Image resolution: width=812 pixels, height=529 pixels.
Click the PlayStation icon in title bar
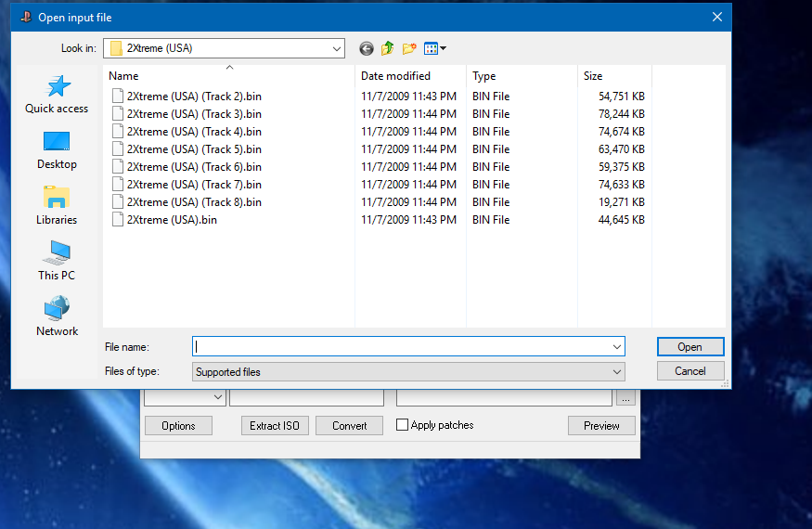click(26, 17)
